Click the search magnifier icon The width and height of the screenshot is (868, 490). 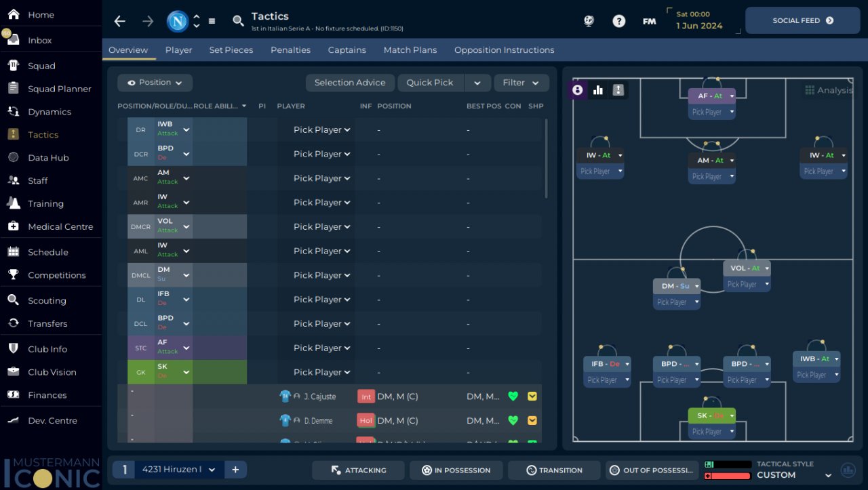click(238, 21)
